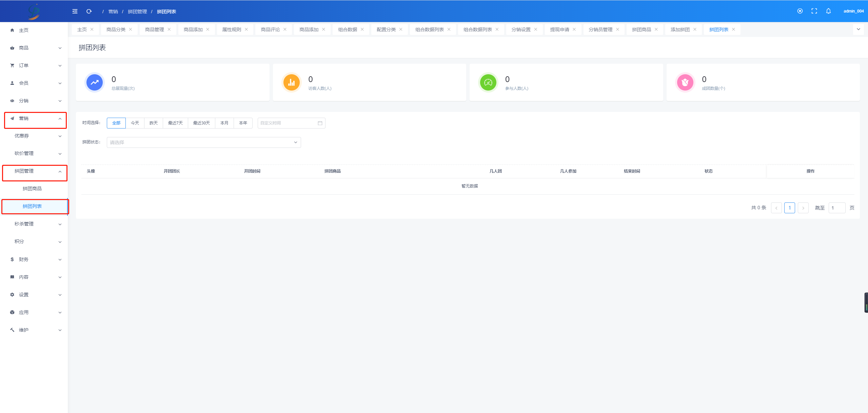Close the 商品分类 tab
This screenshot has width=868, height=413.
click(x=131, y=29)
